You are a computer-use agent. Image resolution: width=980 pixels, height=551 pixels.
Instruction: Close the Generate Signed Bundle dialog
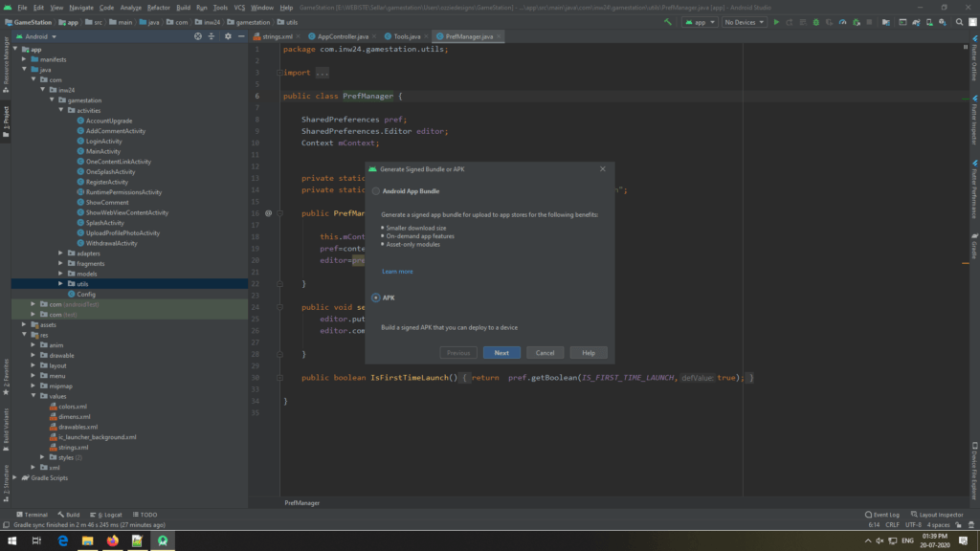click(x=603, y=169)
